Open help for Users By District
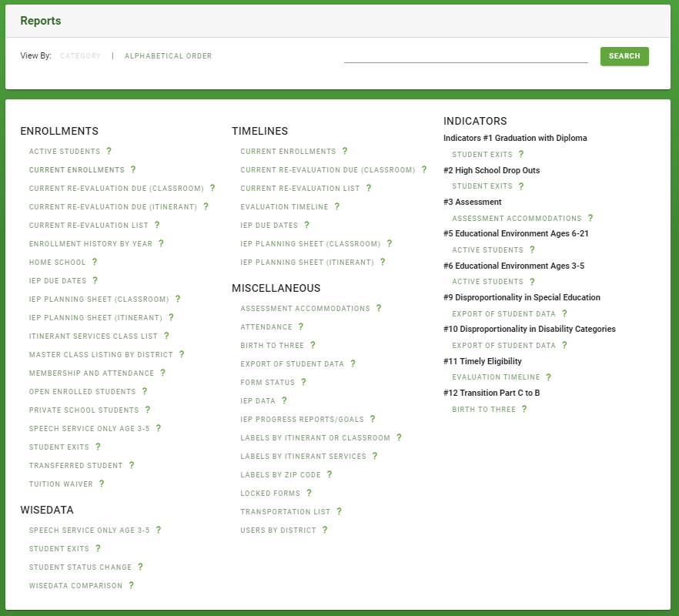 pyautogui.click(x=325, y=530)
